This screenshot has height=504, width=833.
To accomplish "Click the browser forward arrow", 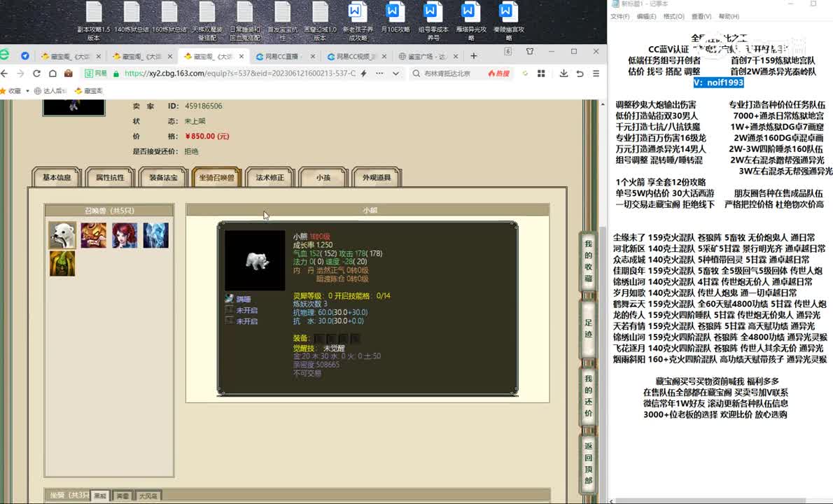I will 20,73.
